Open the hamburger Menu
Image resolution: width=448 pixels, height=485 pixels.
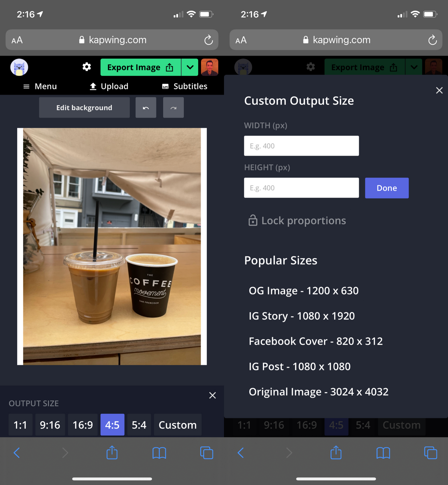click(39, 86)
